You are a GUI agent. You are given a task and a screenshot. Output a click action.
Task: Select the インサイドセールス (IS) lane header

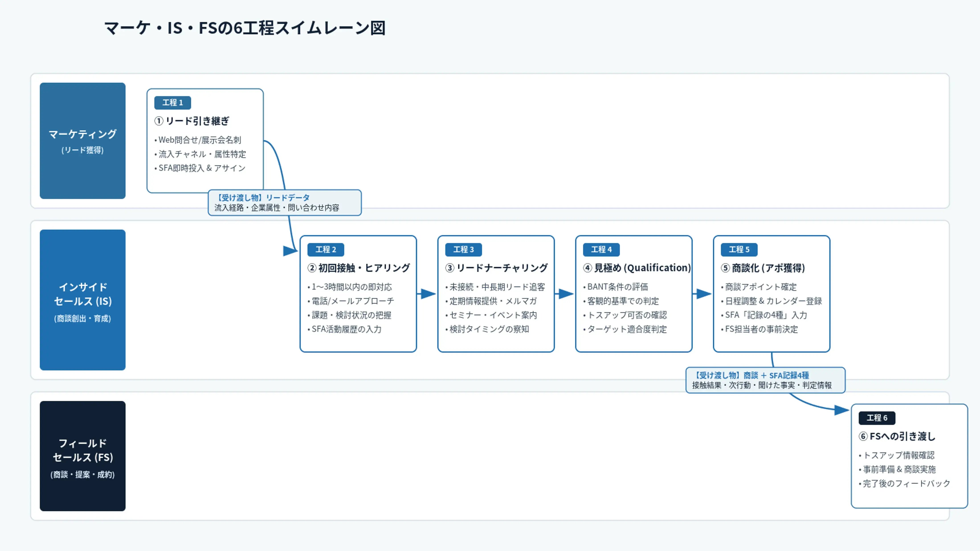tap(83, 300)
